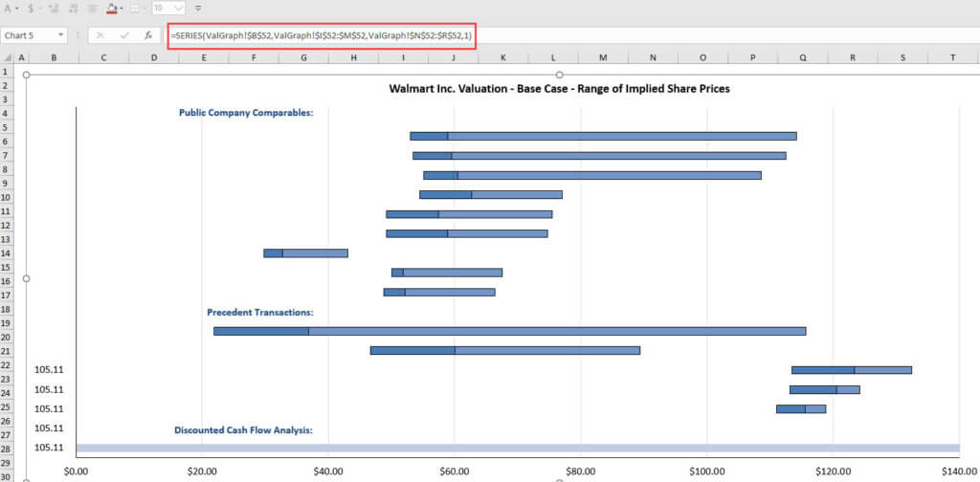The image size is (980, 482).
Task: Click the formula bar Cancel X icon
Action: tap(100, 35)
